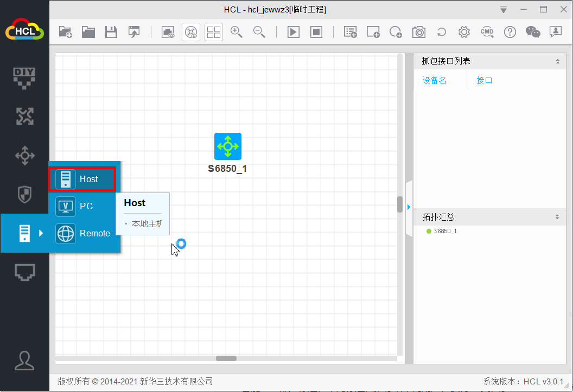The image size is (573, 392).
Task: Toggle topology view globe icon
Action: (x=191, y=32)
